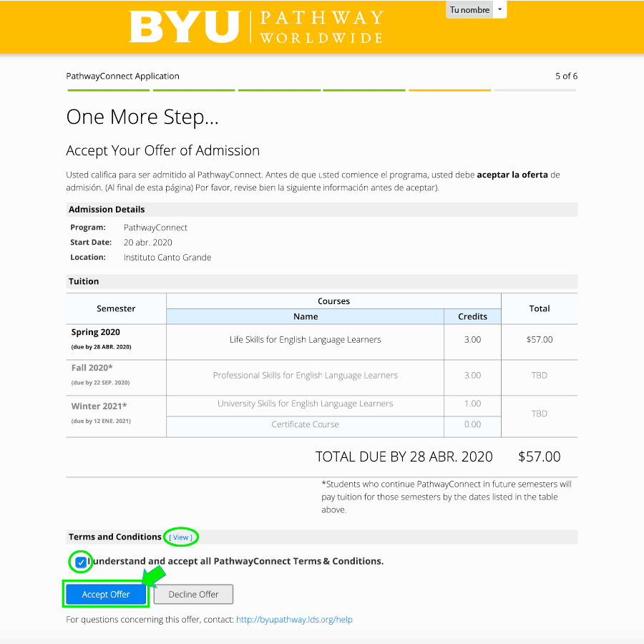Viewport: 644px width, 644px height.
Task: Click the Credits column header
Action: click(472, 316)
